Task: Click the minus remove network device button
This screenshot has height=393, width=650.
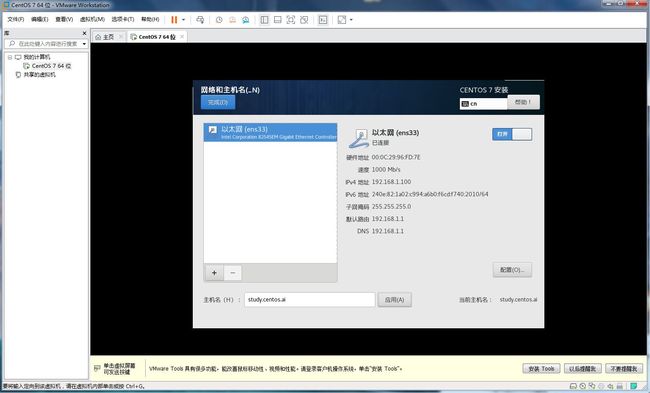Action: [233, 273]
